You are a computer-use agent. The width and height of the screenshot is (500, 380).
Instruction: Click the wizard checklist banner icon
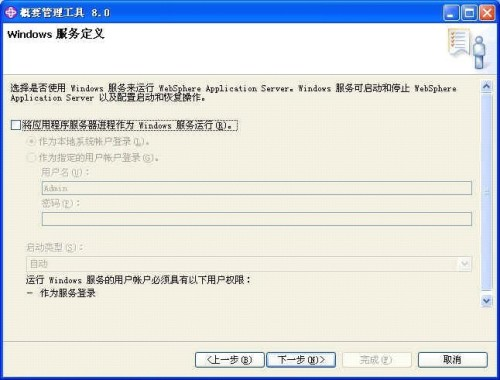tap(467, 48)
